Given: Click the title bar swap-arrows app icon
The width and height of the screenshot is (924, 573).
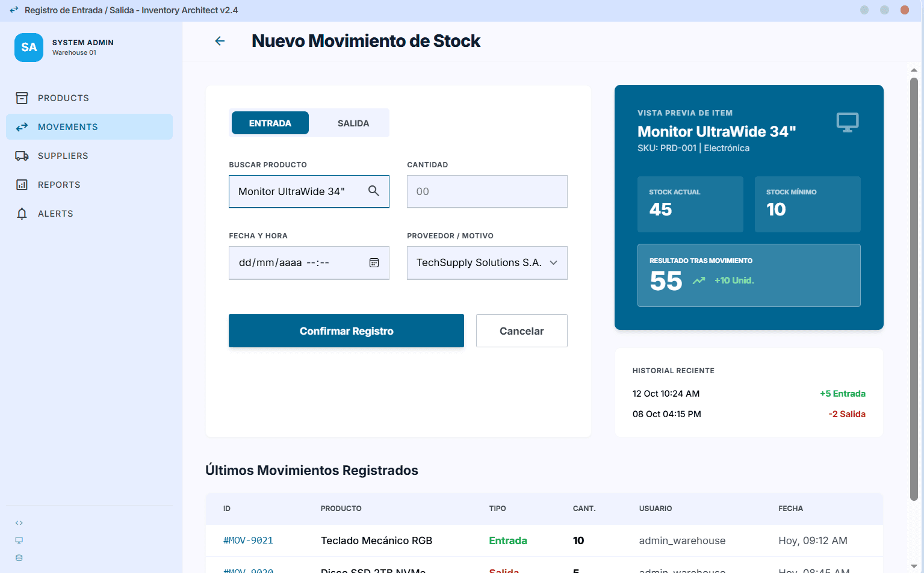Looking at the screenshot, I should [x=14, y=10].
